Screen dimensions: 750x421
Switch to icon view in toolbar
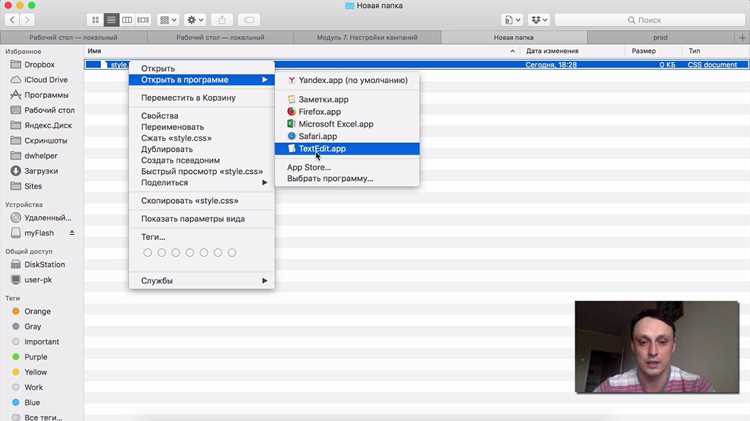tap(95, 20)
